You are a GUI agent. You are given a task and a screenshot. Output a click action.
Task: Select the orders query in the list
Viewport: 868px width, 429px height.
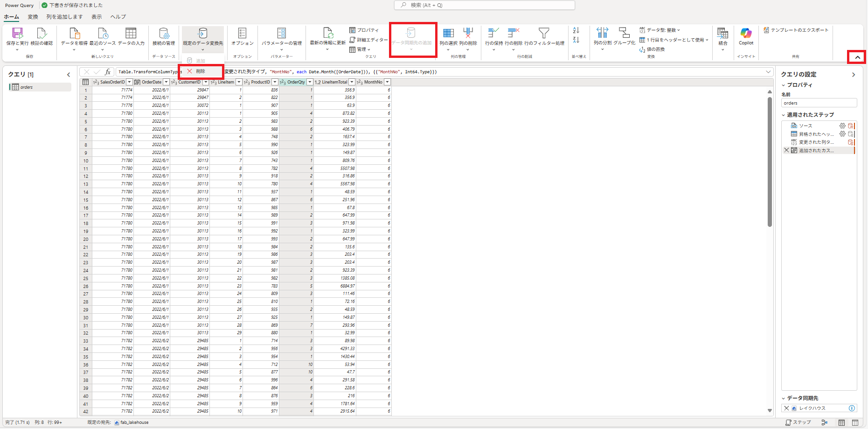pyautogui.click(x=40, y=87)
